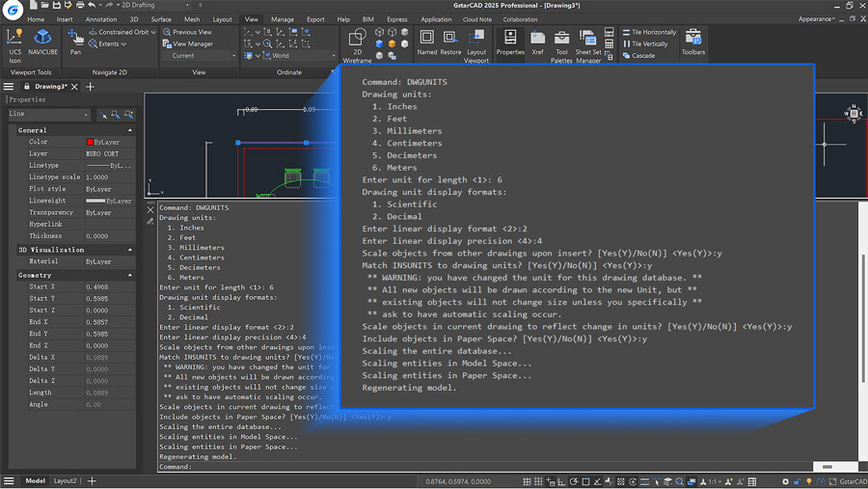Open the Xref manager
Image resolution: width=868 pixels, height=489 pixels.
(x=537, y=42)
